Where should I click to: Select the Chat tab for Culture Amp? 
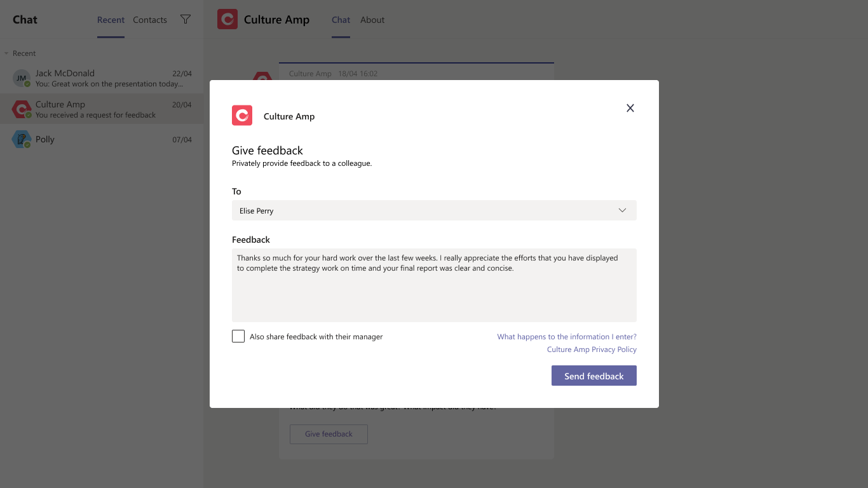click(341, 20)
